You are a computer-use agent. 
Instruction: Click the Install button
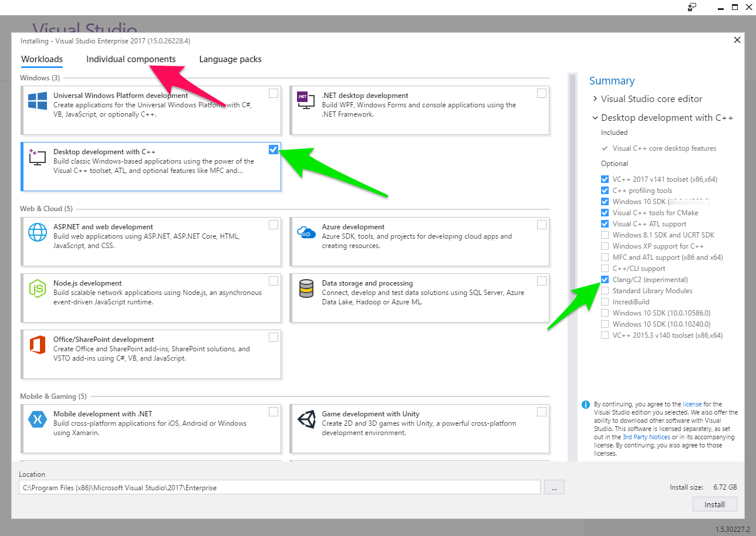pos(714,504)
